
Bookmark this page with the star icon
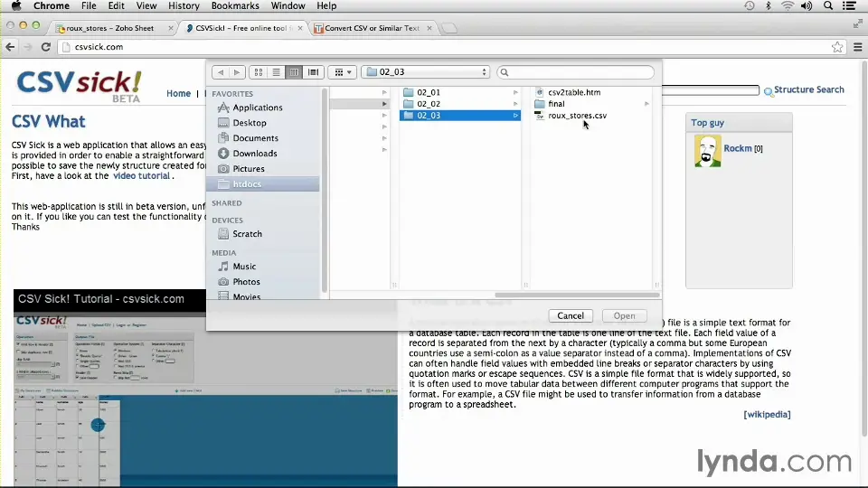[x=837, y=47]
